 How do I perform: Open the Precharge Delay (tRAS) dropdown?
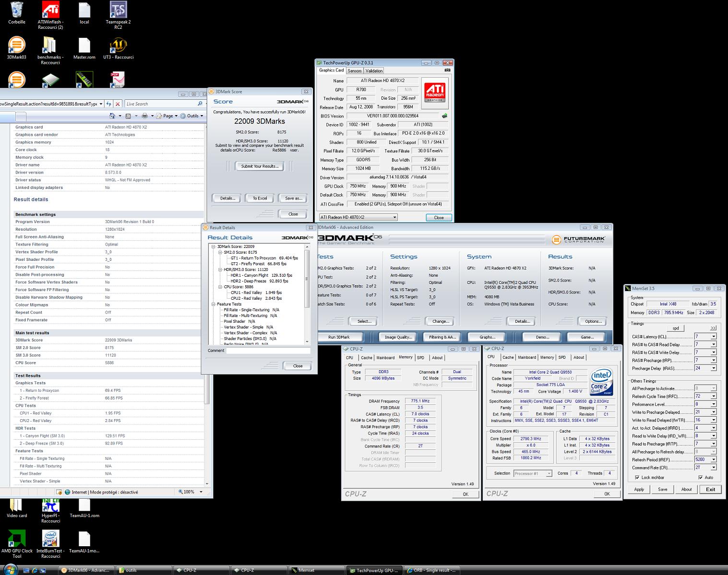click(x=713, y=368)
